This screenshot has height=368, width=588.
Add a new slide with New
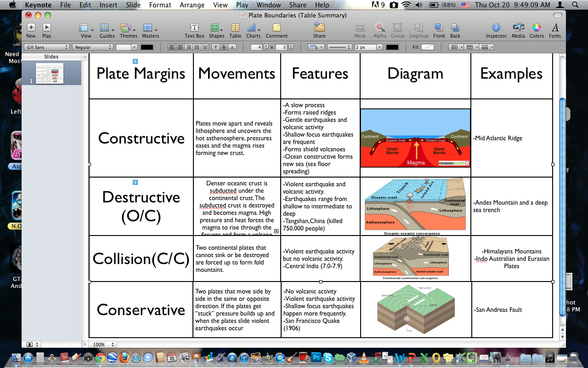[x=31, y=30]
